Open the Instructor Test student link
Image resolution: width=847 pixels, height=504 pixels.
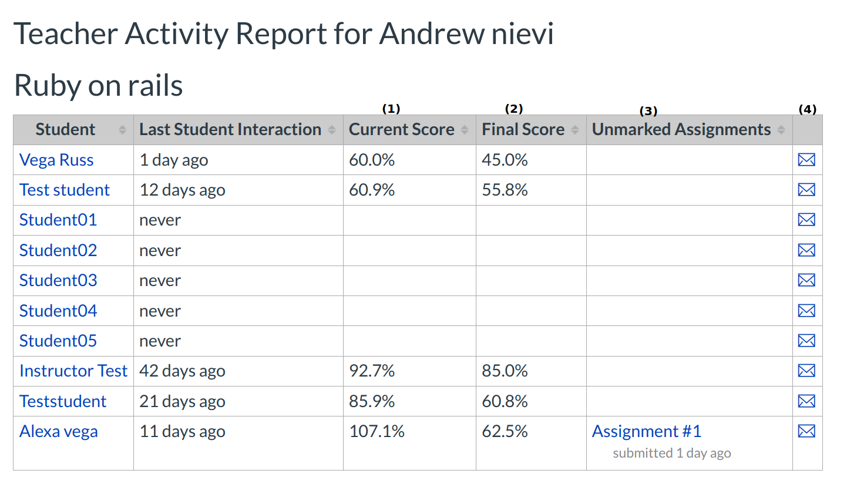coord(73,371)
